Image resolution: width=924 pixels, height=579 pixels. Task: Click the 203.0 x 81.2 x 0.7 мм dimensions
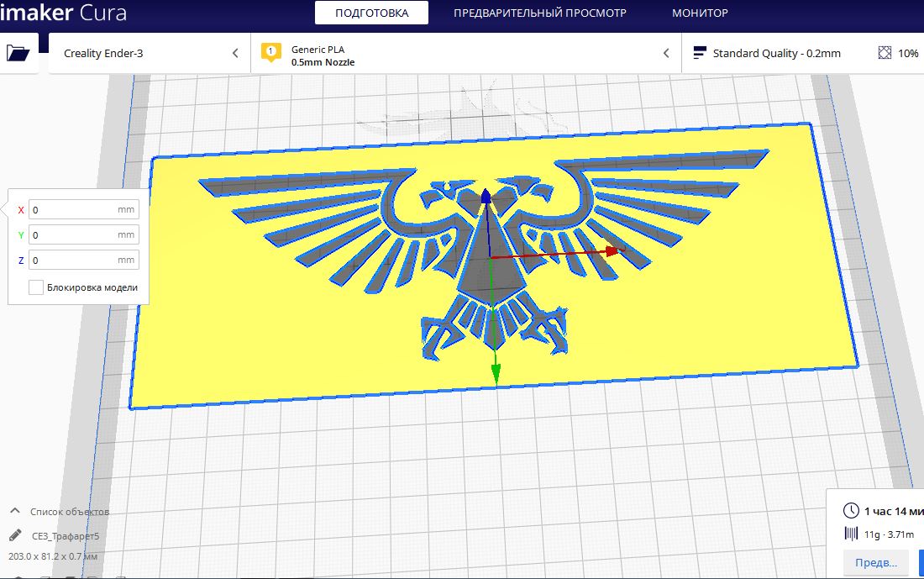click(53, 556)
